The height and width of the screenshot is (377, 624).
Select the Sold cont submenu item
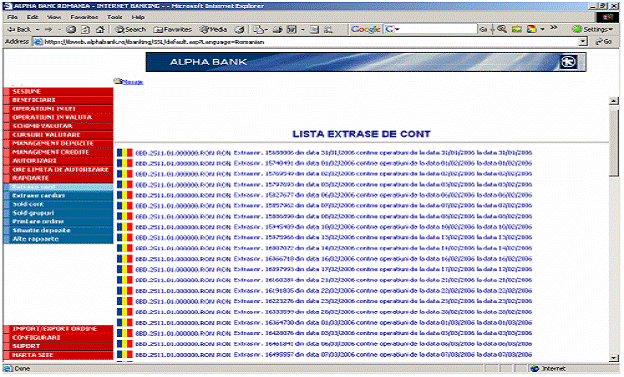pyautogui.click(x=58, y=205)
